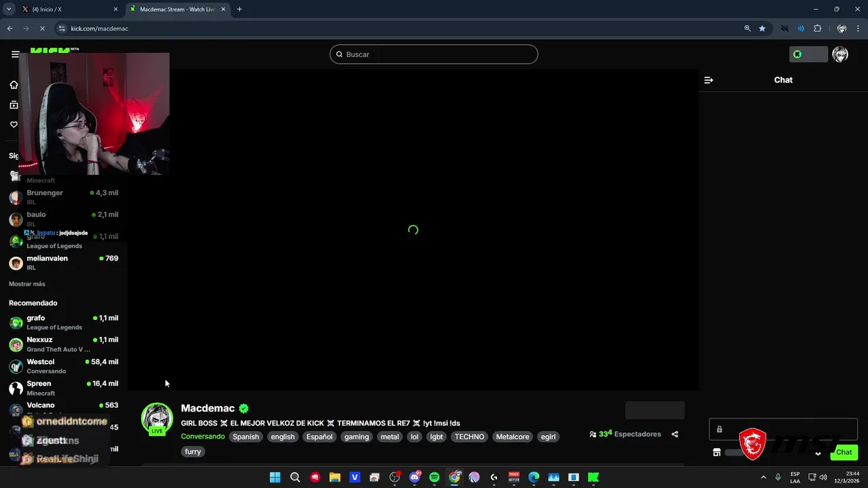
Task: Select the lgbt tag
Action: tap(437, 436)
